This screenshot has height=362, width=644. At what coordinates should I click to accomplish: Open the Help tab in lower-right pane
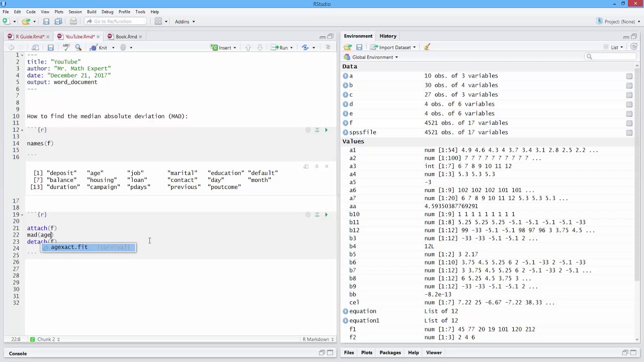click(413, 352)
